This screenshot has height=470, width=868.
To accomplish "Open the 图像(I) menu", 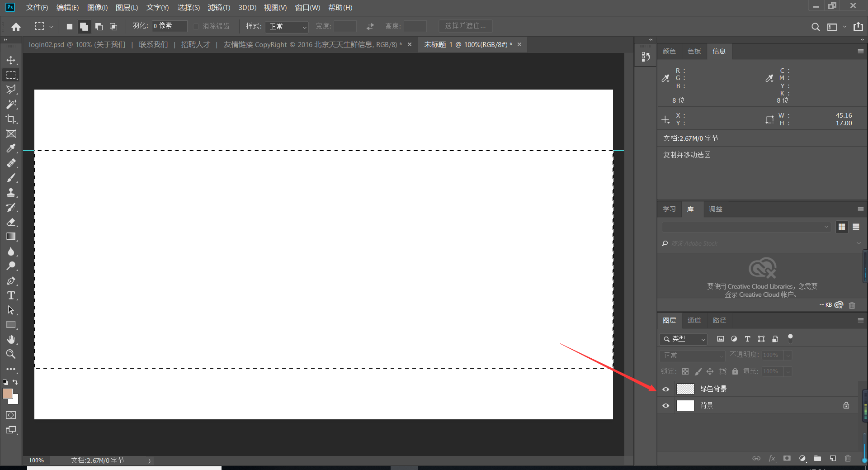I will click(x=97, y=8).
